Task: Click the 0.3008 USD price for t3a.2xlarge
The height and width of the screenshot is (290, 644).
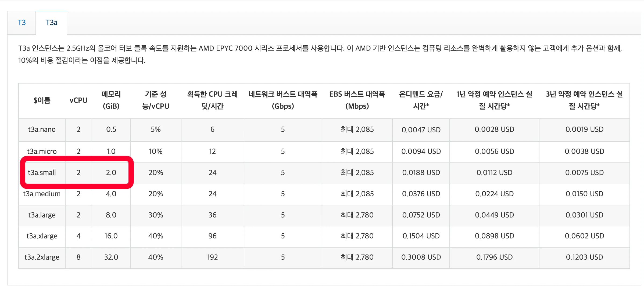Action: 421,257
